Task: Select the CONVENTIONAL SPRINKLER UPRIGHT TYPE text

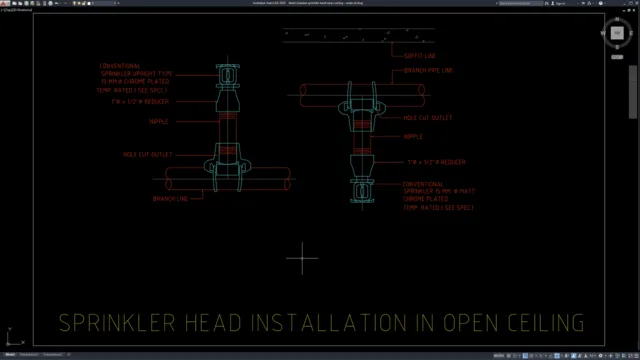Action: point(136,70)
